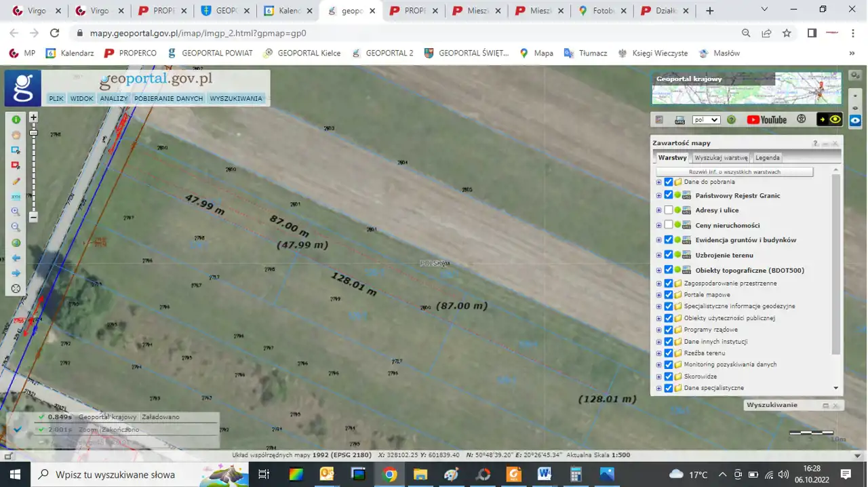Check the Ceny nieruchomości layer box

(x=669, y=225)
